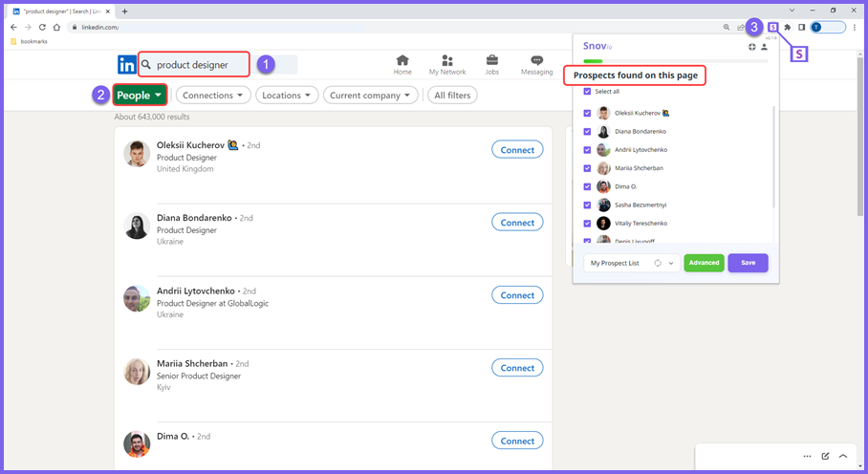Click the share page icon in address bar
The height and width of the screenshot is (474, 868).
740,27
